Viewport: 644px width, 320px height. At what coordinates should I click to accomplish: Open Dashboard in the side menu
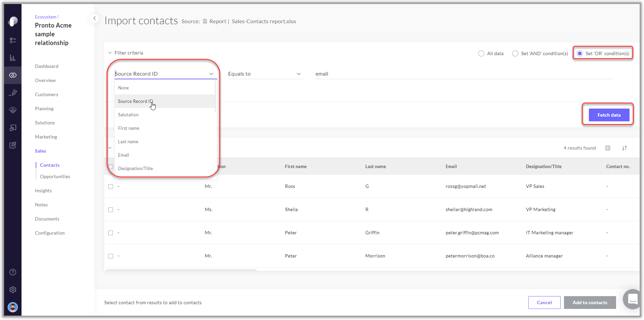click(47, 66)
